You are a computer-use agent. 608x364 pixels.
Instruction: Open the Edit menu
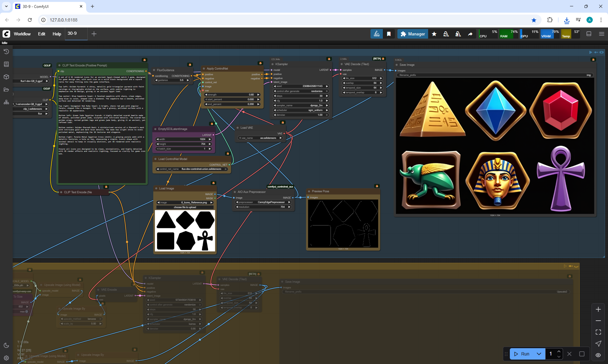41,34
